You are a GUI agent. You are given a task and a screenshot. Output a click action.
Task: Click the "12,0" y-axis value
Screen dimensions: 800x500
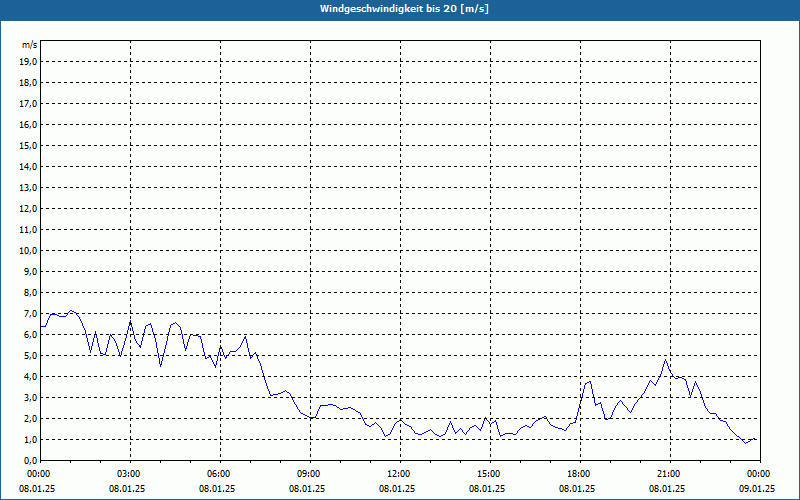[x=28, y=209]
